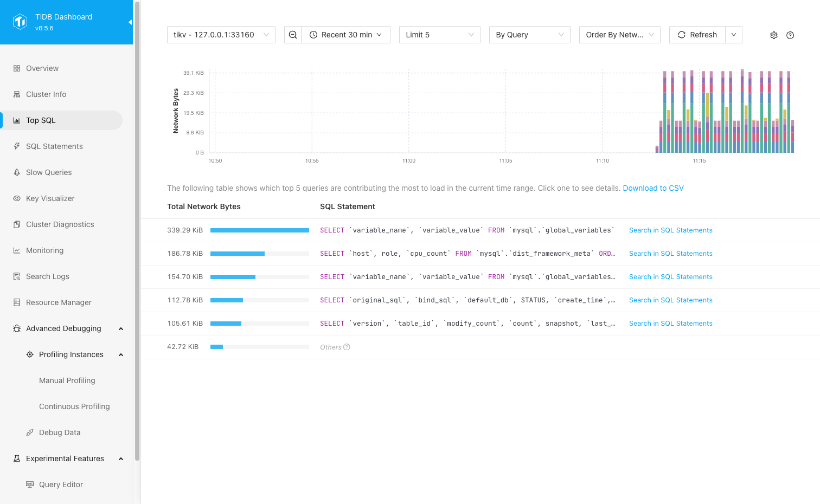Click the zoom out magnifier icon
The image size is (820, 504).
point(293,35)
